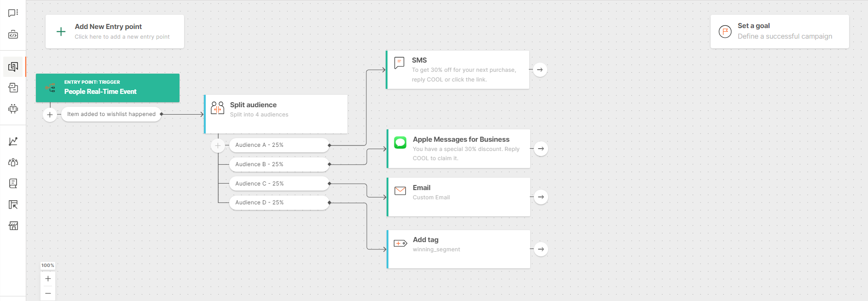Click 'Click here to add a new entry point'

click(122, 37)
